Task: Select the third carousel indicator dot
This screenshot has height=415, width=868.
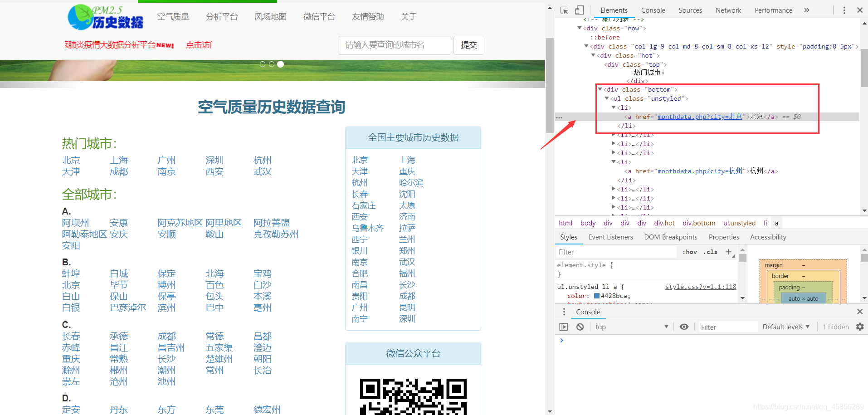Action: (x=281, y=64)
